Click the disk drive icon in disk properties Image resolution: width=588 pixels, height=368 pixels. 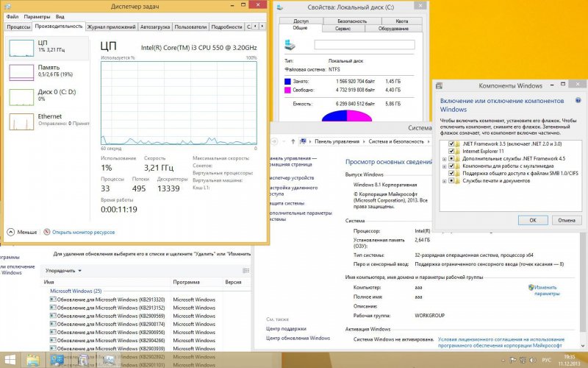pos(290,45)
